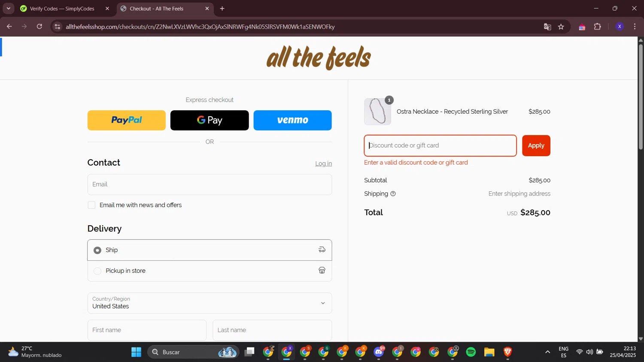Open Spotify from the taskbar
644x362 pixels.
tap(471, 352)
